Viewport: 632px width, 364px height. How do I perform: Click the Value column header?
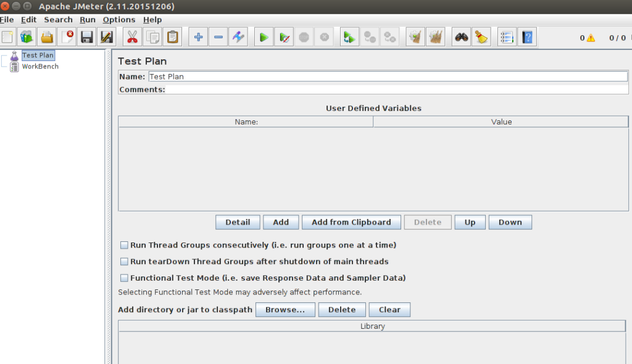(x=501, y=122)
